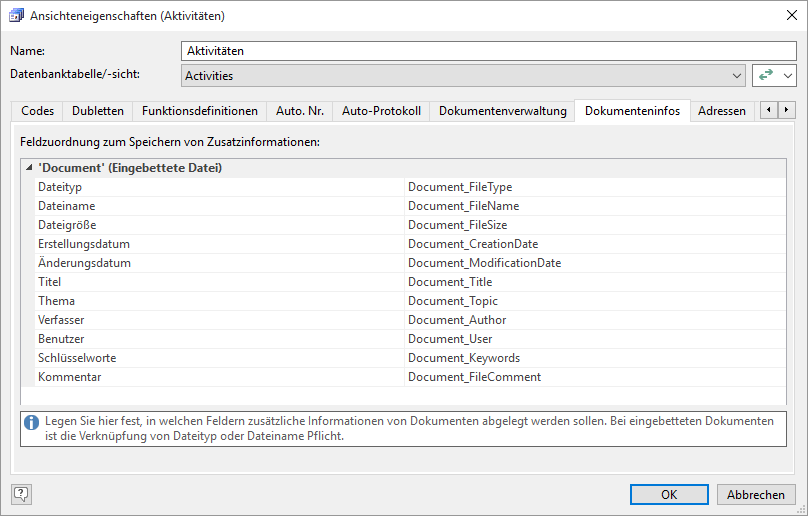Viewport: 808px width, 516px height.
Task: Open the Dokumentenverwaltung tab
Action: point(502,111)
